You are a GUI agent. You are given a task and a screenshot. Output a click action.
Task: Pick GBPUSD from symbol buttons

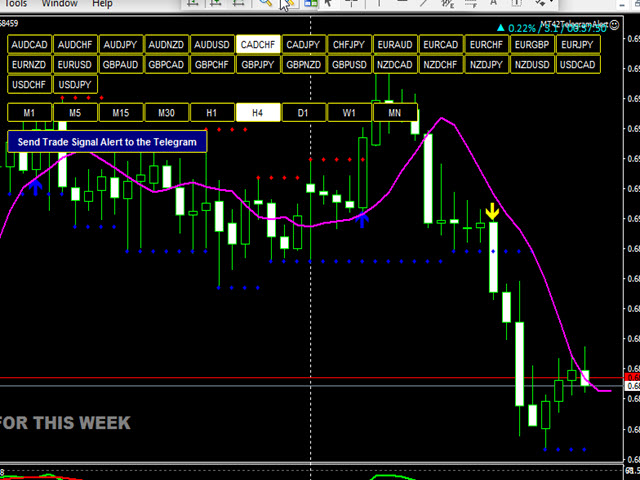[x=349, y=64]
